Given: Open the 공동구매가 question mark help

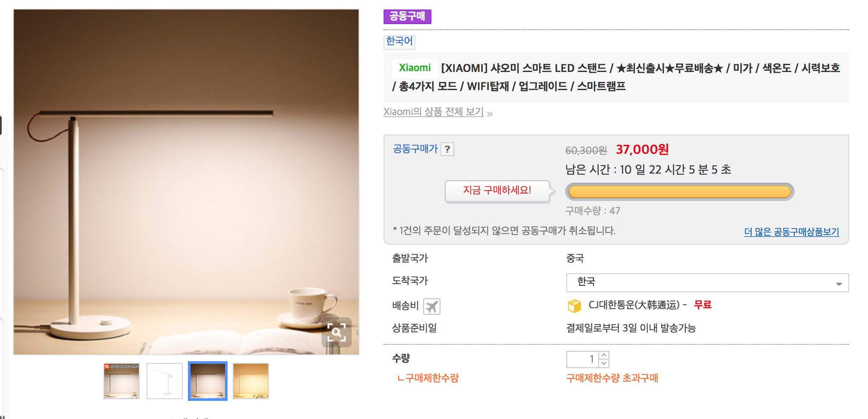Looking at the screenshot, I should click(x=447, y=149).
